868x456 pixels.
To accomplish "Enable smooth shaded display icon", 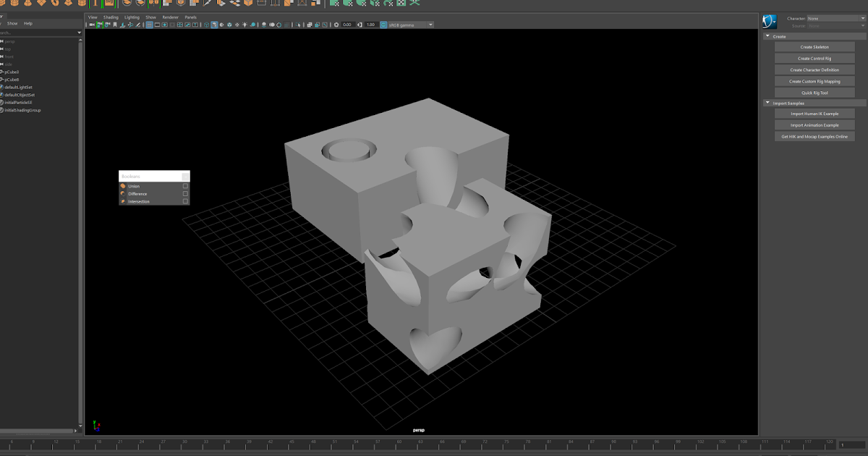I will point(214,24).
